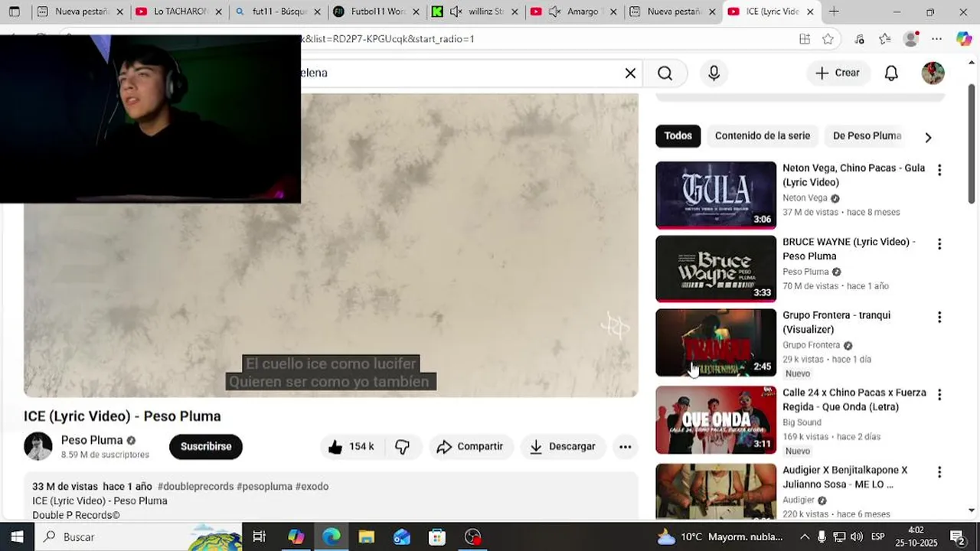Close the ICE (Lyric Video) tab
Screen dimensions: 980x551
click(810, 11)
